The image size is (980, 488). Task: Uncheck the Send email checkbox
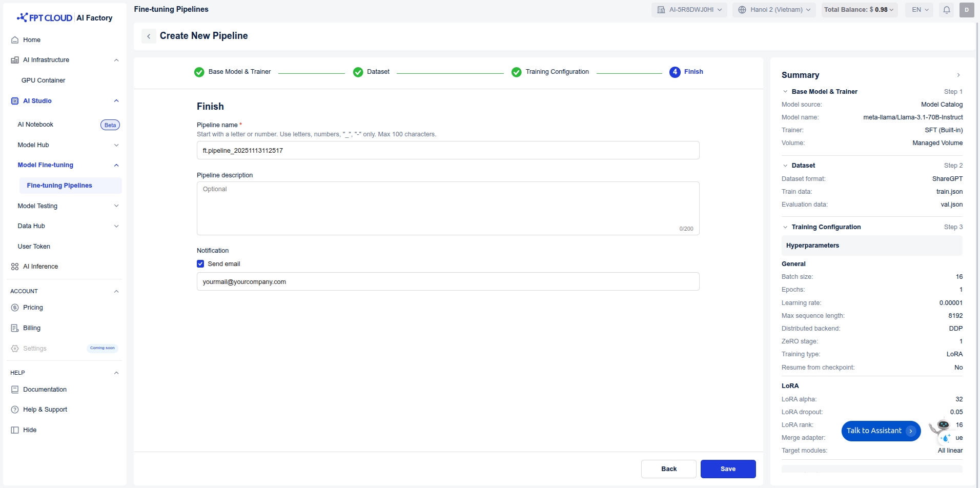pyautogui.click(x=200, y=264)
